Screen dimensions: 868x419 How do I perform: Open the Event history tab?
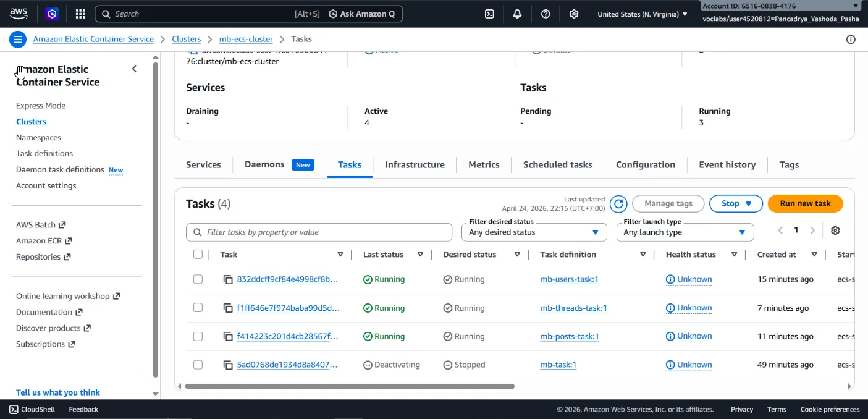point(727,164)
